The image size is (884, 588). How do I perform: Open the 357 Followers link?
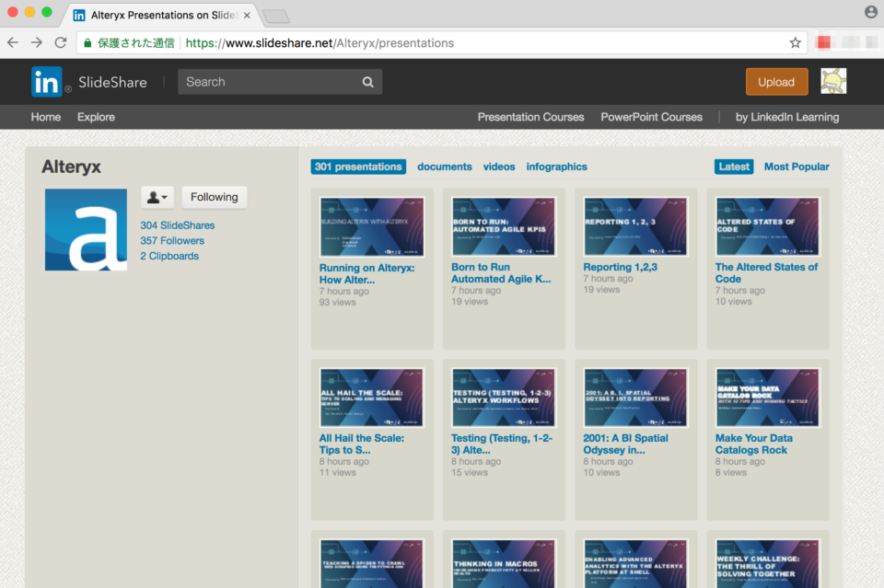(174, 240)
